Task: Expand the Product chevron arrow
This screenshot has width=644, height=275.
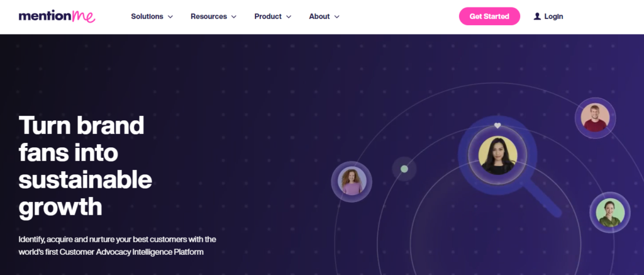Action: 288,17
